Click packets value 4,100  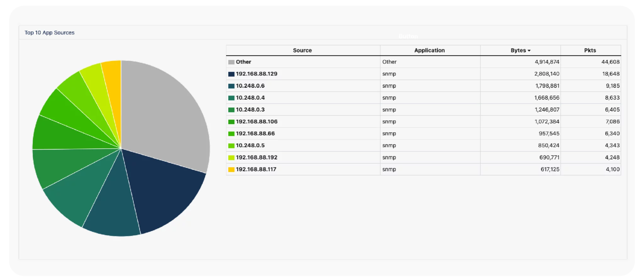click(x=613, y=169)
